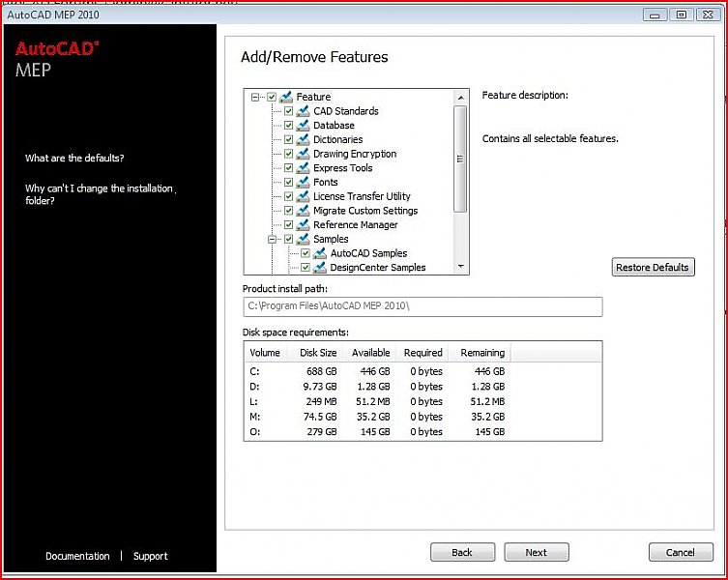Open the Support link
This screenshot has height=580, width=728.
pyautogui.click(x=151, y=556)
